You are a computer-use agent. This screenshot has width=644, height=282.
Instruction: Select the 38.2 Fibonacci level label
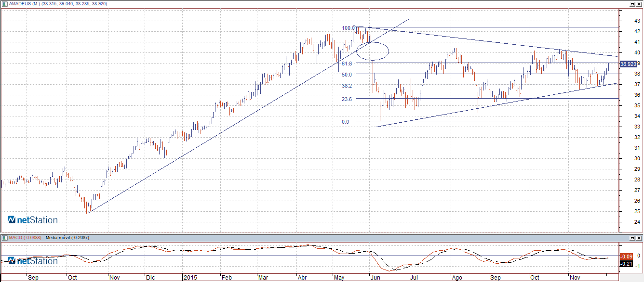(x=347, y=86)
